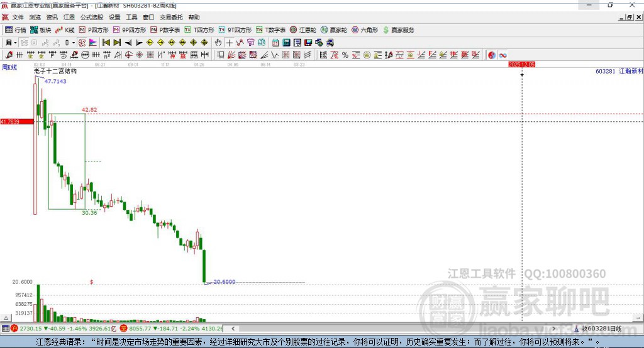
Task: Open the 赢家轮 wheel tool
Action: pos(334,30)
